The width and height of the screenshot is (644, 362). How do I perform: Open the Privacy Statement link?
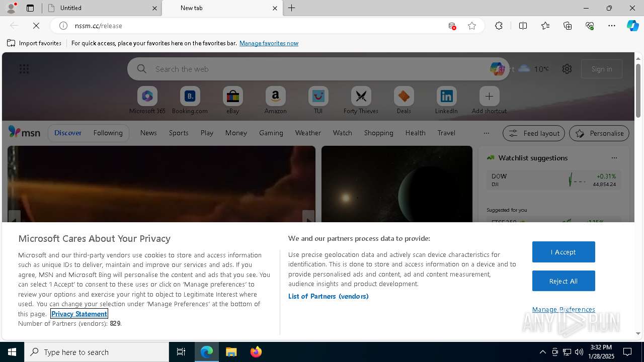tap(79, 314)
